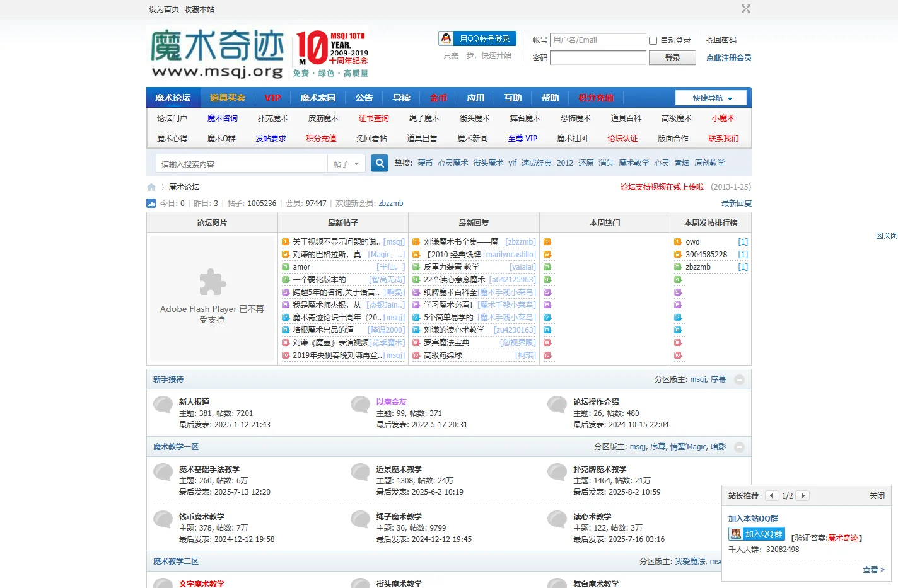
Task: Enable the 自动登录 checkbox
Action: 653,40
